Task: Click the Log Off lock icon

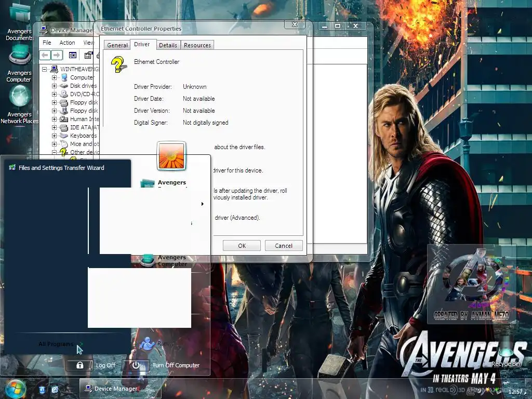Action: (79, 365)
